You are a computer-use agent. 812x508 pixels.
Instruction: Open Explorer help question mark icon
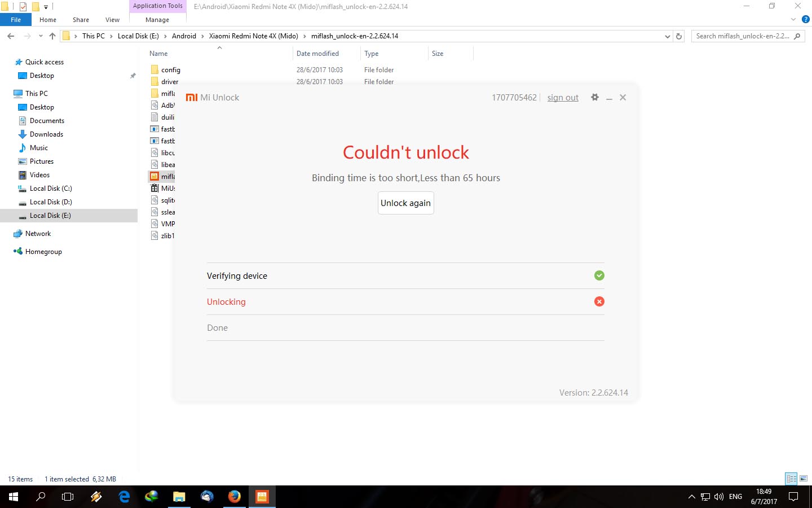pyautogui.click(x=806, y=19)
